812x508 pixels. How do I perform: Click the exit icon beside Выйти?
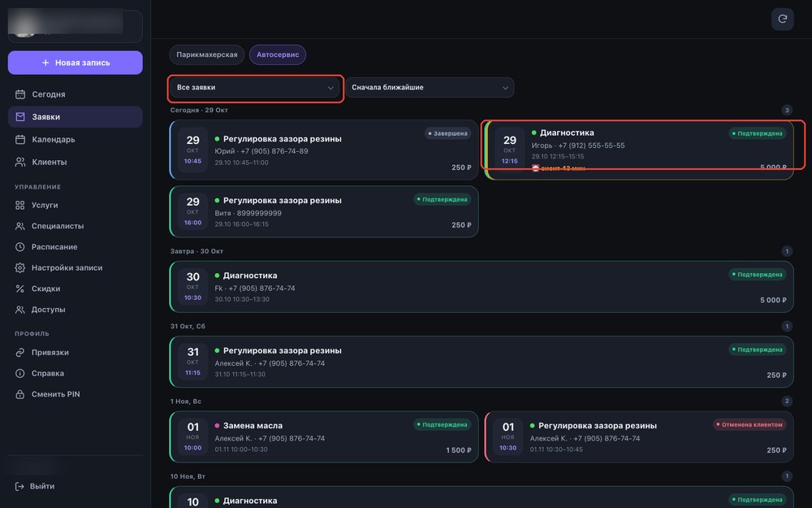point(19,486)
